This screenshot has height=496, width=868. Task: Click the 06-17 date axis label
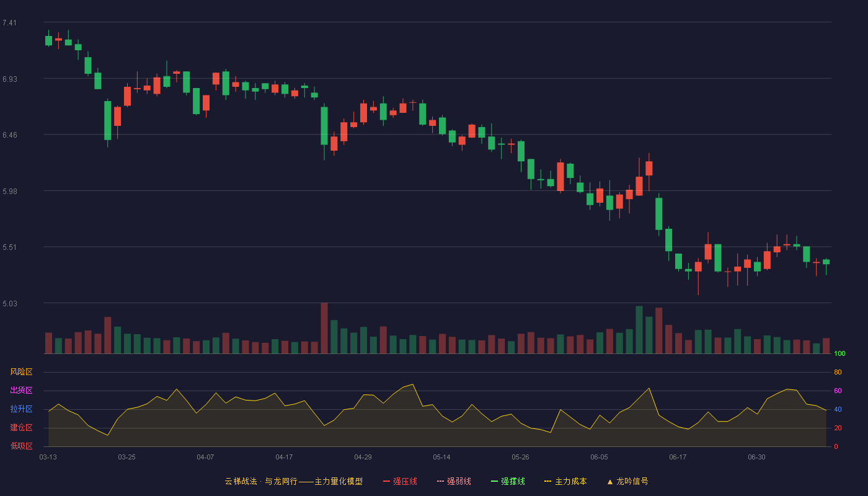click(x=678, y=457)
